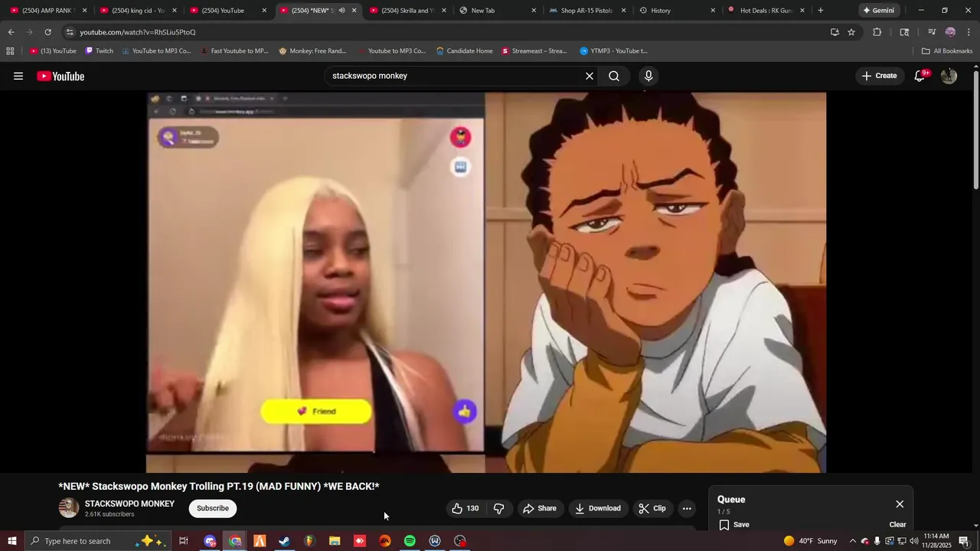
Task: Go to the YouTube home logo
Action: coord(60,76)
